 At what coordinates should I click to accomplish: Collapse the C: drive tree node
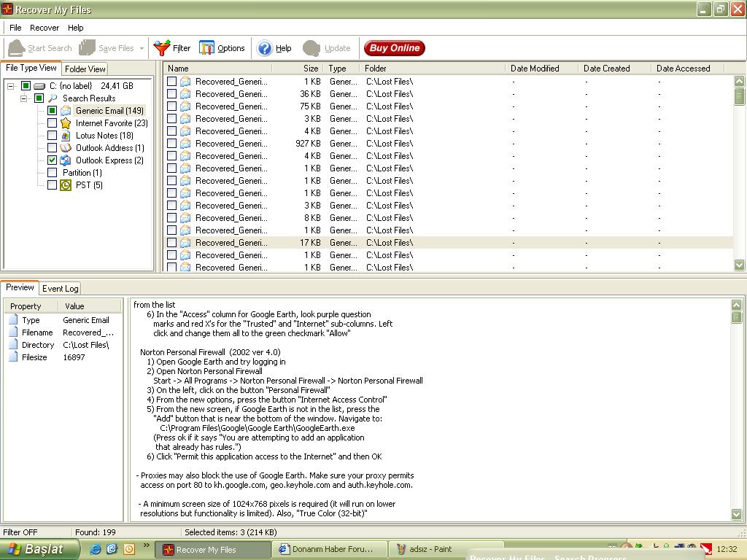(10, 86)
